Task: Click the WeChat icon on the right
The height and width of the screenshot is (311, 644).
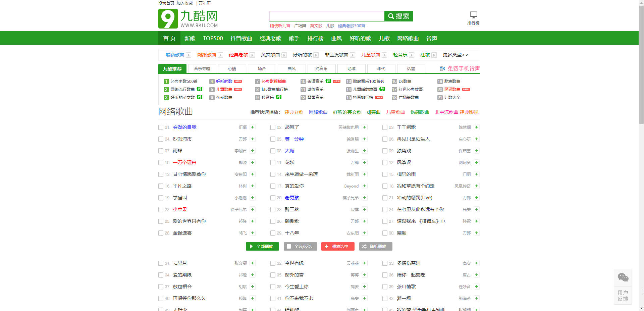Action: [x=623, y=277]
